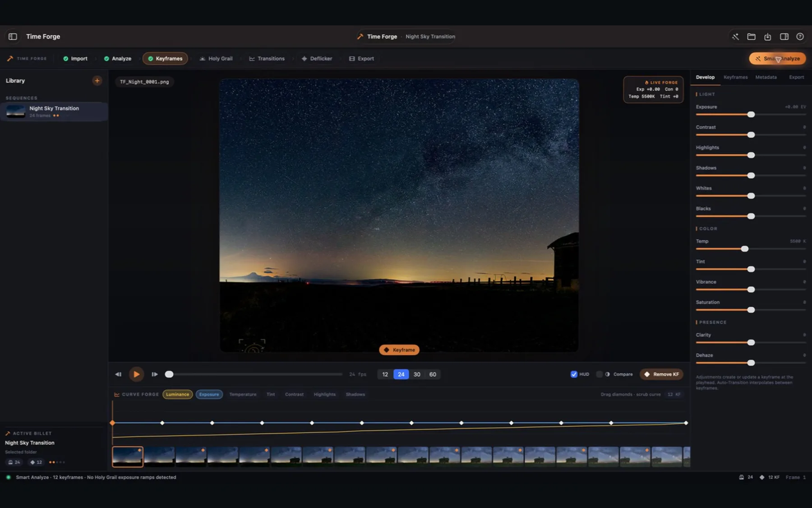The image size is (812, 508).
Task: Toggle the left sidebar panel icon
Action: coord(13,37)
